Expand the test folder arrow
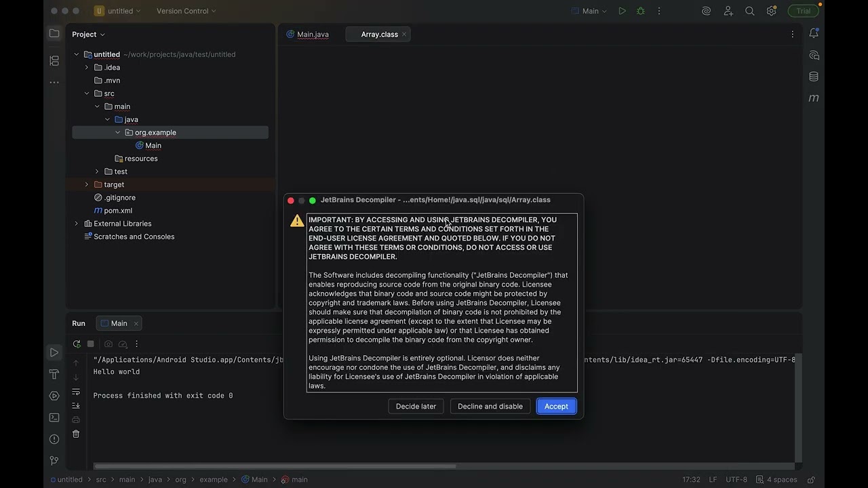Viewport: 868px width, 488px height. tap(97, 171)
